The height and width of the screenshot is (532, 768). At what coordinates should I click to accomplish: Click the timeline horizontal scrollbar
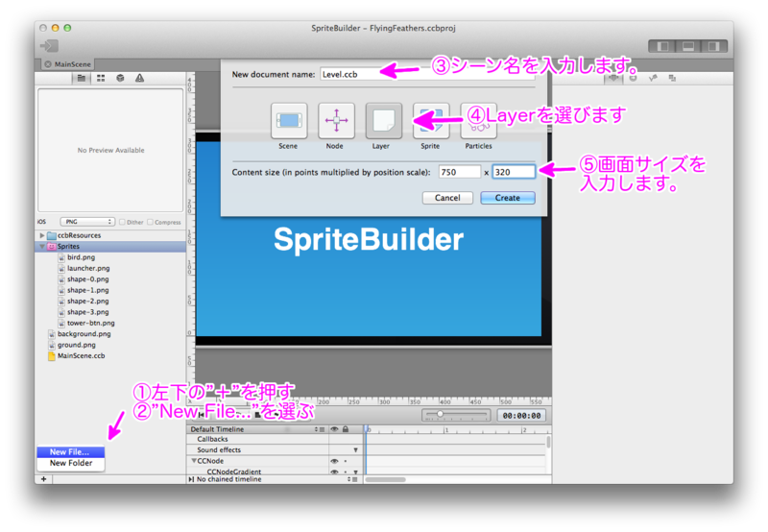(x=386, y=479)
